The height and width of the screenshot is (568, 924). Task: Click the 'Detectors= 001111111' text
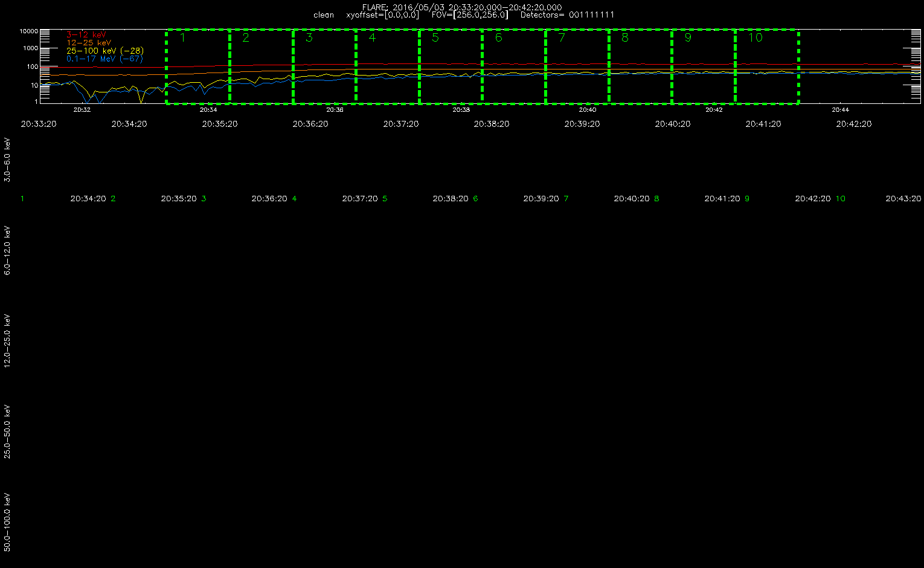[567, 15]
